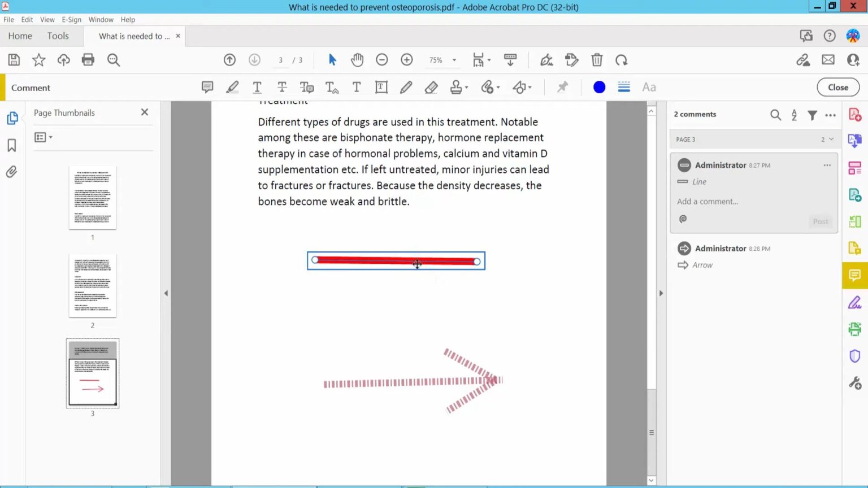Open page 2 thumbnail
The height and width of the screenshot is (488, 868).
pyautogui.click(x=92, y=286)
